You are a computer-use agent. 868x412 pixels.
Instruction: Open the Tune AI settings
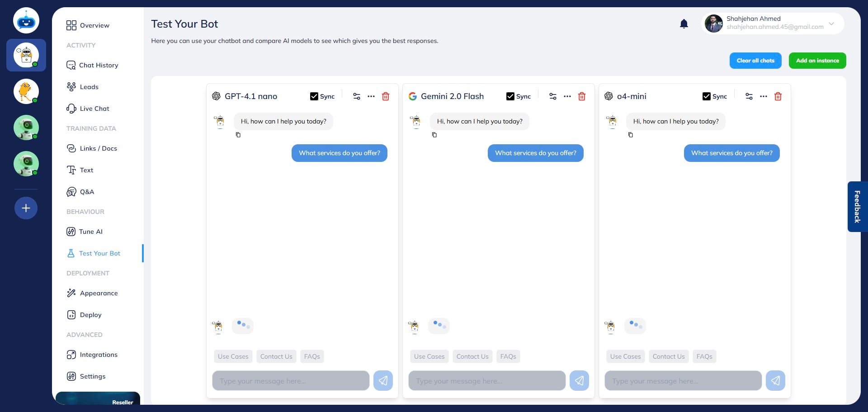(x=90, y=232)
